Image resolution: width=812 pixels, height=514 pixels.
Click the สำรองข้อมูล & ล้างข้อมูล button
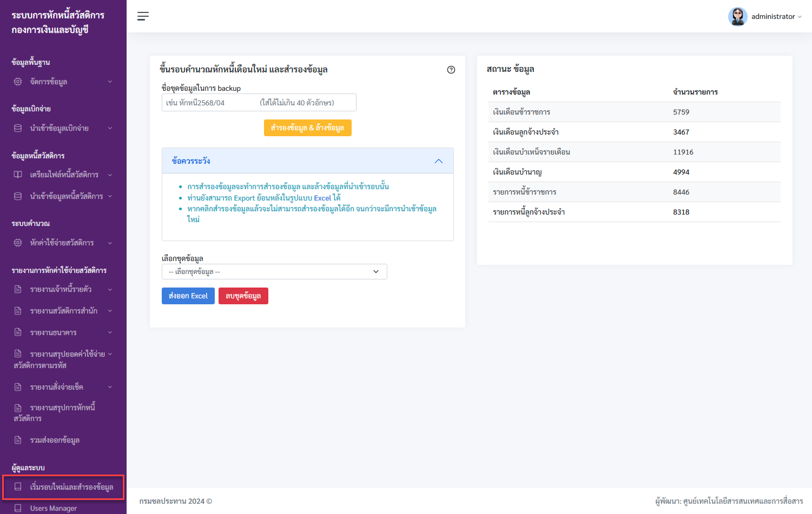pyautogui.click(x=308, y=128)
